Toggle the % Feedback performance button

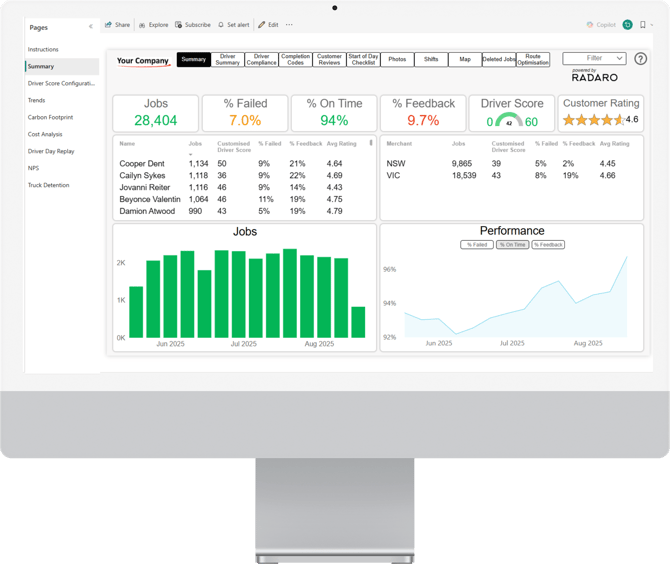click(x=548, y=244)
